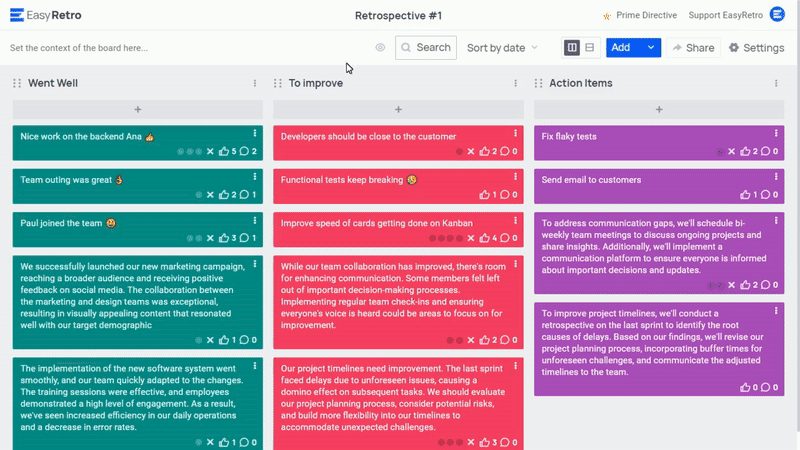Click the Search input field

point(426,48)
